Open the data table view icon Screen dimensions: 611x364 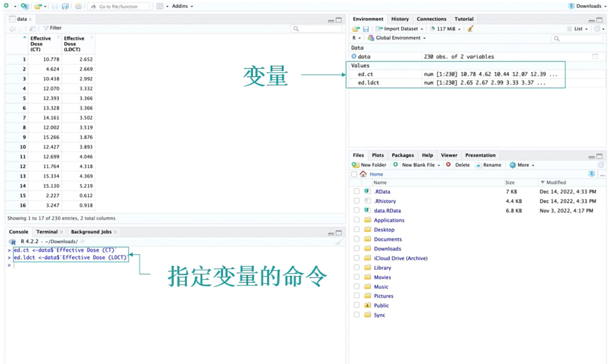click(595, 57)
